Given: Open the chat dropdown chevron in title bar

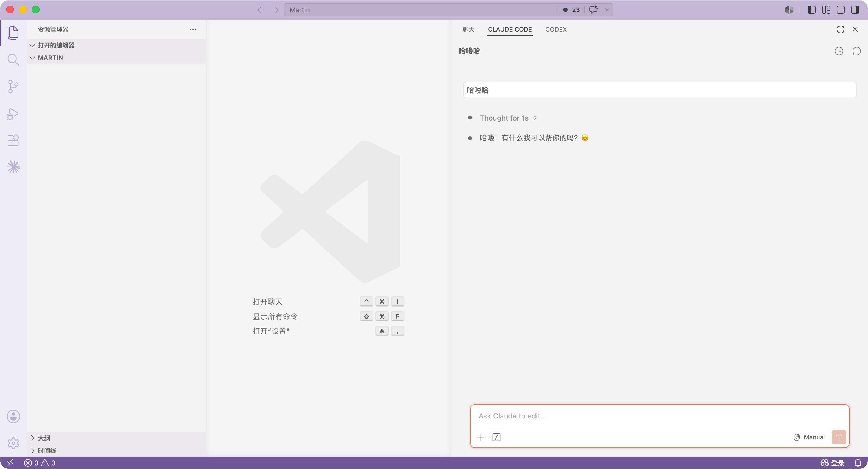Looking at the screenshot, I should [x=607, y=10].
